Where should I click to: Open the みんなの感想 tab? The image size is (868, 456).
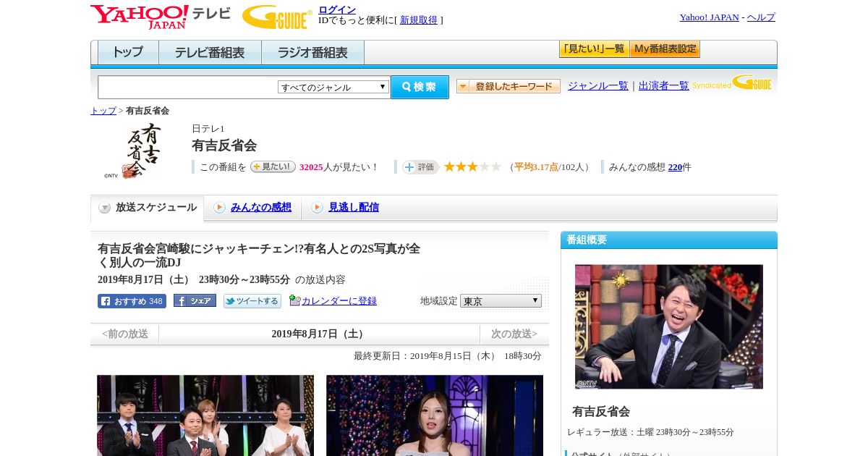[261, 207]
